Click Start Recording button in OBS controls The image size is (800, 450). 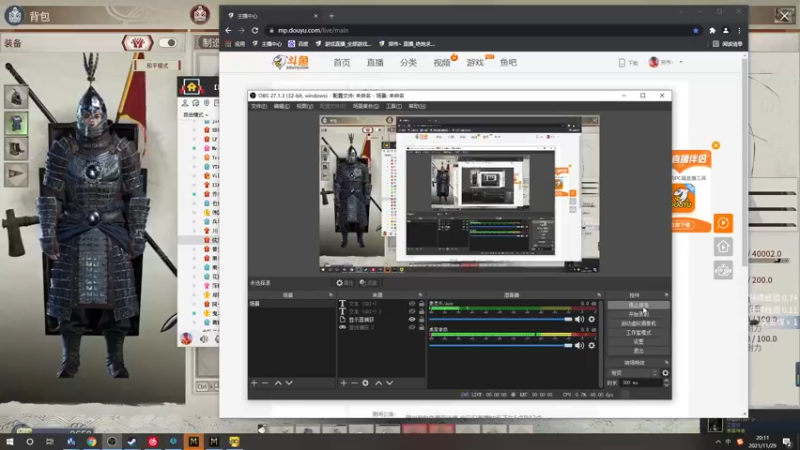pos(638,314)
